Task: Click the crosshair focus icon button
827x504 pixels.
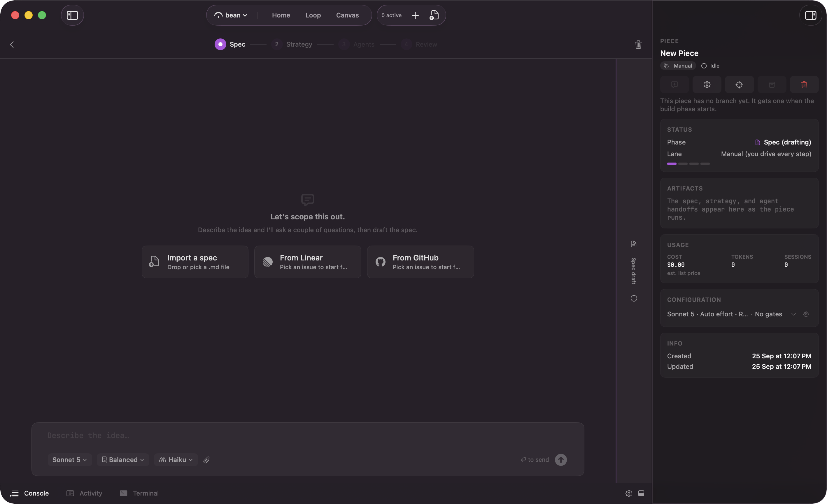Action: tap(739, 84)
